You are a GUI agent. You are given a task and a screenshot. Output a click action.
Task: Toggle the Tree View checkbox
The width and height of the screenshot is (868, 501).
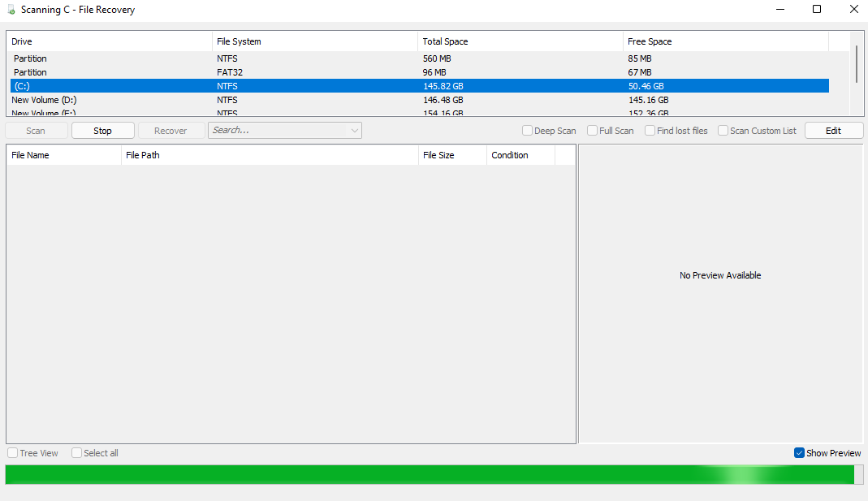(x=13, y=453)
